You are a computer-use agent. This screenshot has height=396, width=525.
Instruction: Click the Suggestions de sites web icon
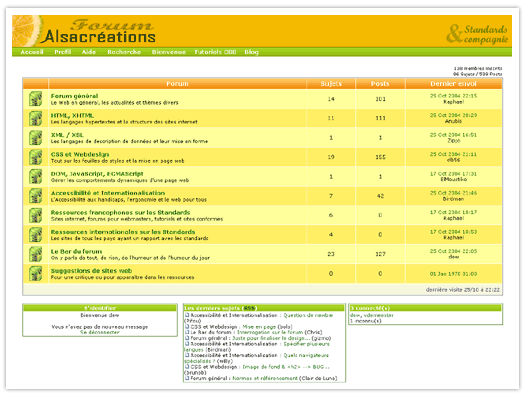pos(35,274)
